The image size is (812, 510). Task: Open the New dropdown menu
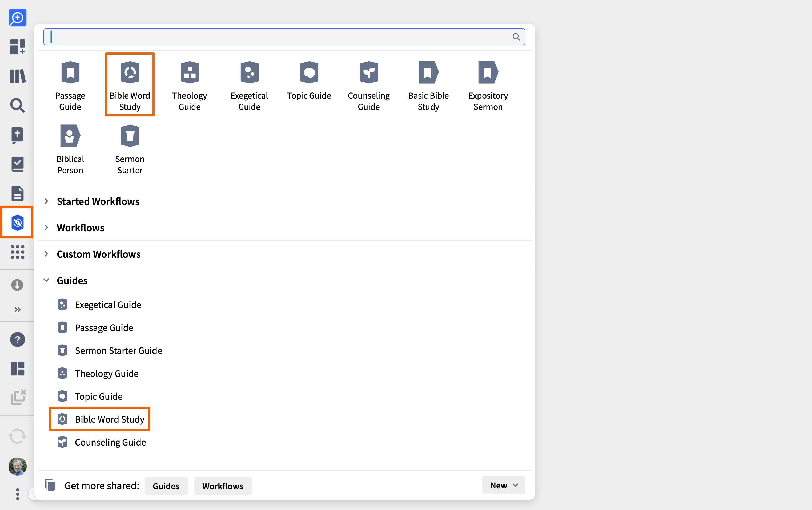point(504,485)
